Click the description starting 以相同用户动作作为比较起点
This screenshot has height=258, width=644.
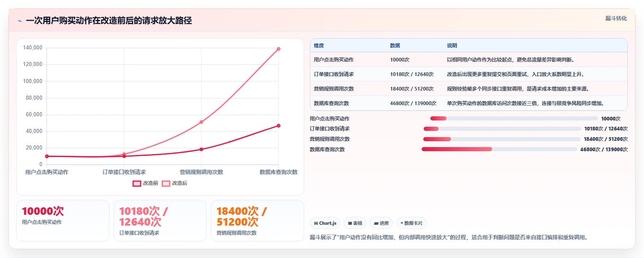[510, 60]
